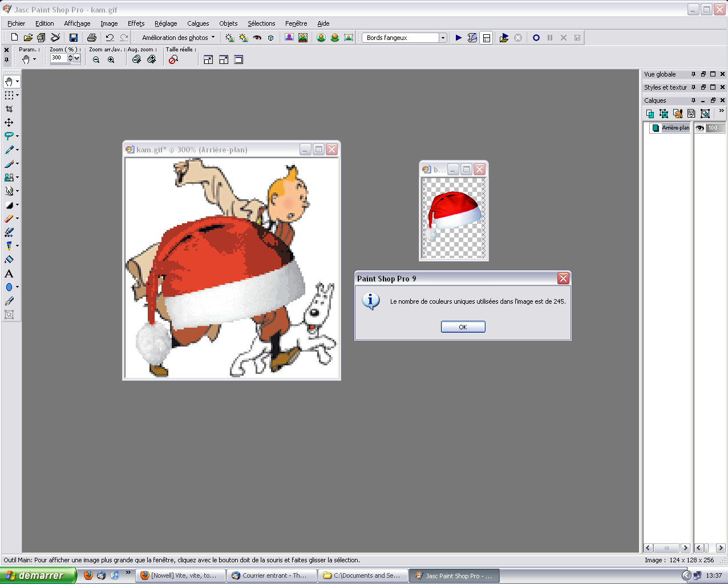Open the Calques menu
The height and width of the screenshot is (584, 728).
tap(198, 23)
